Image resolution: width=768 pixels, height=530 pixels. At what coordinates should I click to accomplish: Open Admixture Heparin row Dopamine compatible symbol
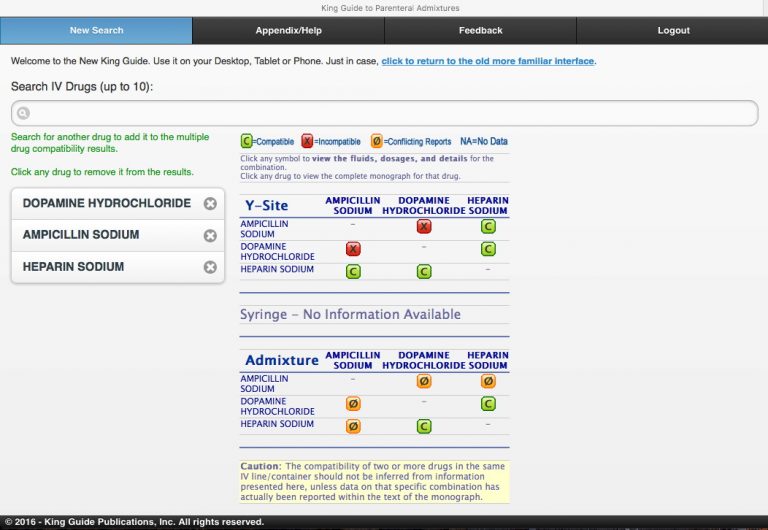(x=424, y=426)
